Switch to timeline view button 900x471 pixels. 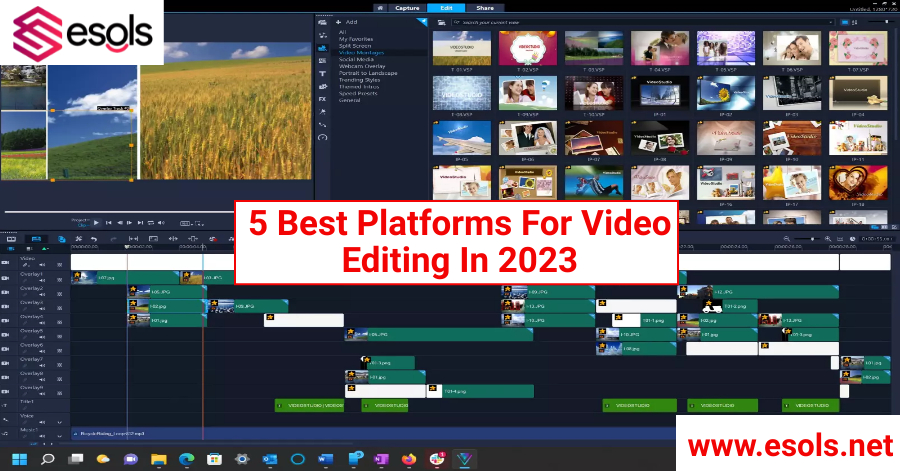[x=36, y=239]
